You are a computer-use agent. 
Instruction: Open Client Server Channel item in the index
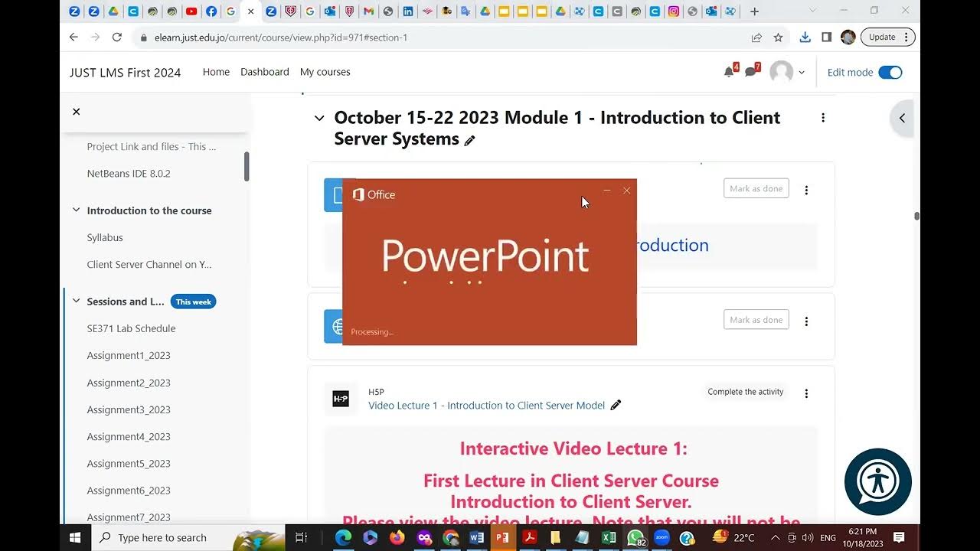pyautogui.click(x=149, y=265)
